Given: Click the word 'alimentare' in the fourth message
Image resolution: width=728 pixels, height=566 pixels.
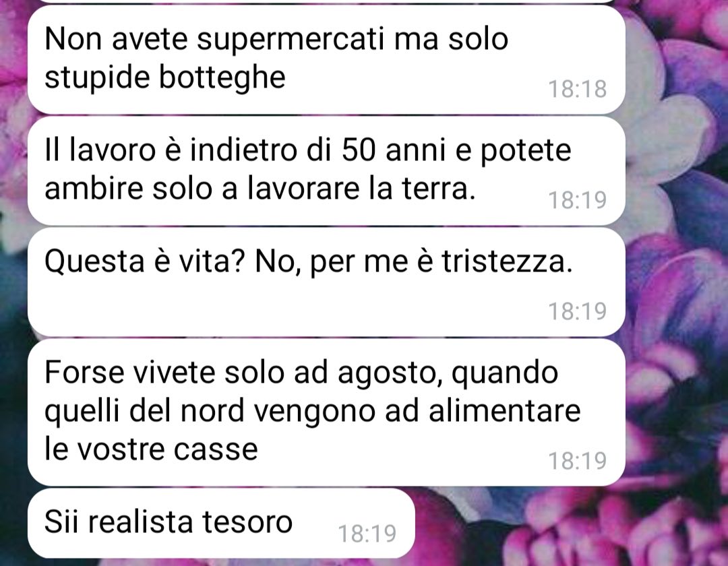Looking at the screenshot, I should (505, 411).
